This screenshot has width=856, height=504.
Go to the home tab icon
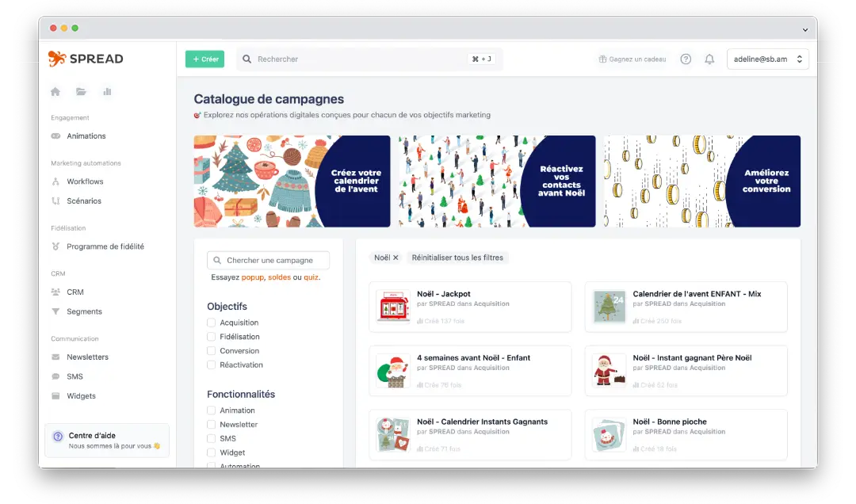[55, 91]
